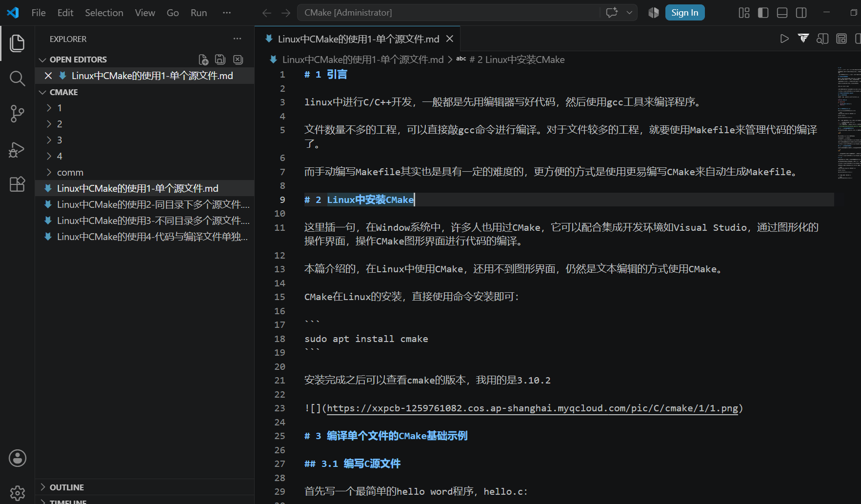
Task: Click the editor minimap
Action: coord(848,123)
